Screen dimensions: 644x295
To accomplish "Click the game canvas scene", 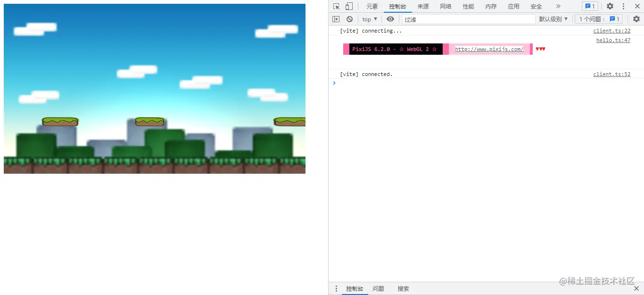I will 155,89.
